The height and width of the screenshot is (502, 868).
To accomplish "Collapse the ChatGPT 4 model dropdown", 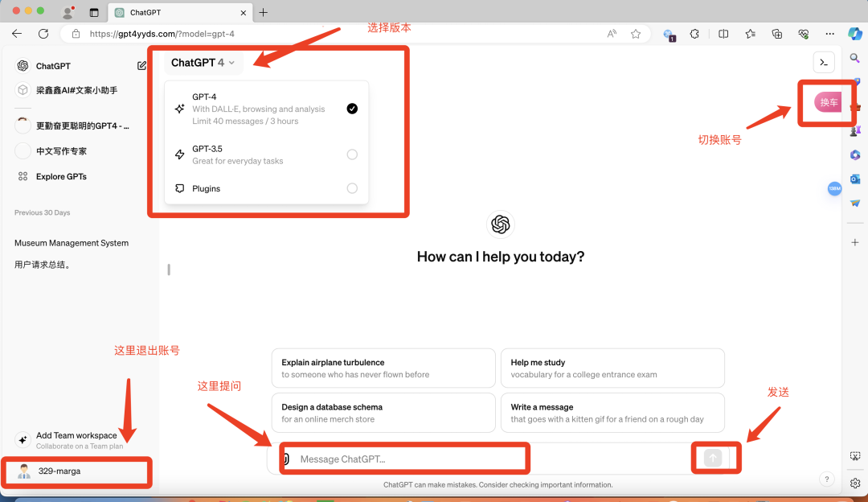I will 203,63.
